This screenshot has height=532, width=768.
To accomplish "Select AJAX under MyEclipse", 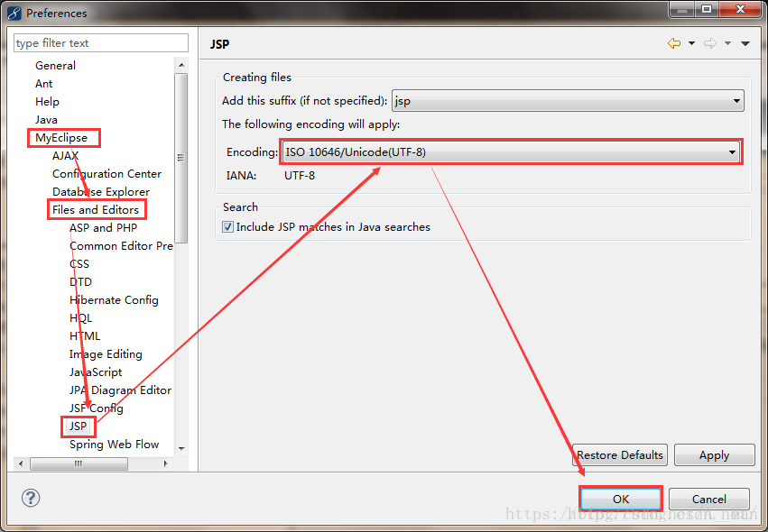I will [65, 156].
